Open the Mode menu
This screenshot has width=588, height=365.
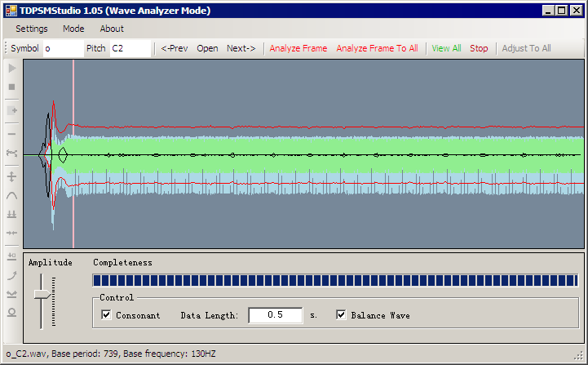(73, 29)
